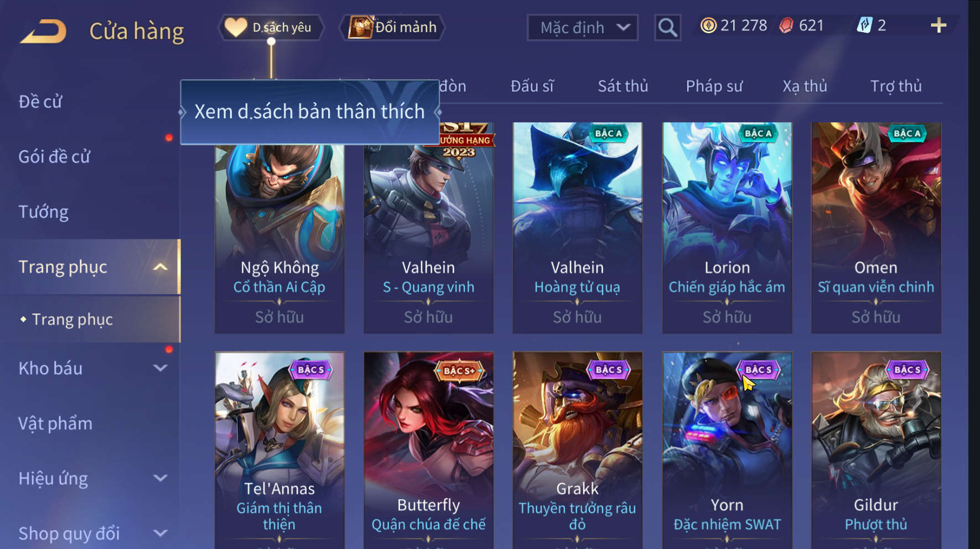Viewport: 980px width, 549px height.
Task: Select the Butterfly Quận chúa đế chế skin
Action: click(x=428, y=450)
